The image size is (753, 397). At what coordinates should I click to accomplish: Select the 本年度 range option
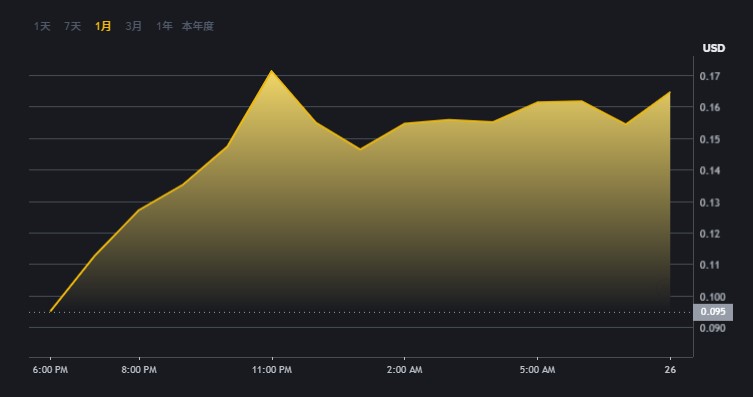pos(197,26)
